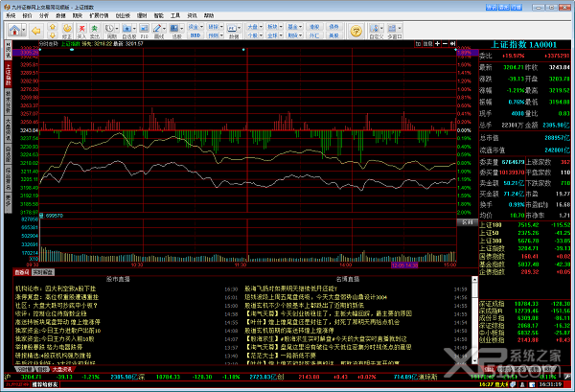This screenshot has width=575, height=392.
Task: Click the status bar clock showing 16:31:19
Action: point(550,384)
